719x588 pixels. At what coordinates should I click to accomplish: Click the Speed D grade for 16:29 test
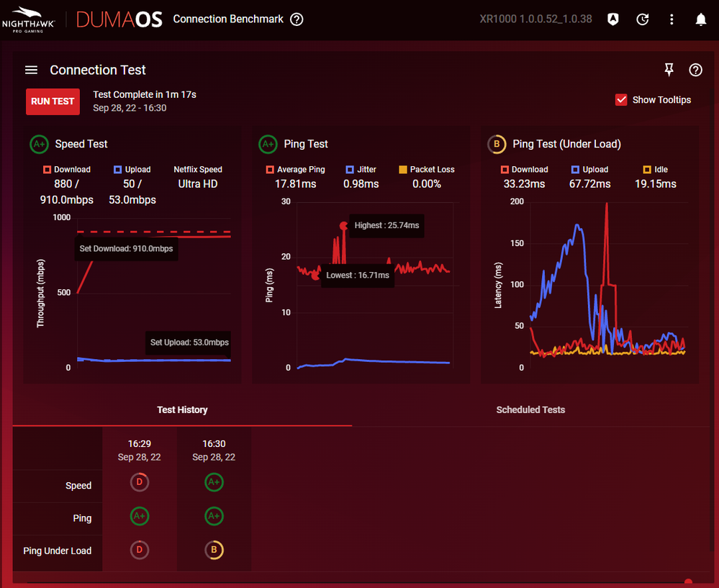[x=140, y=482]
